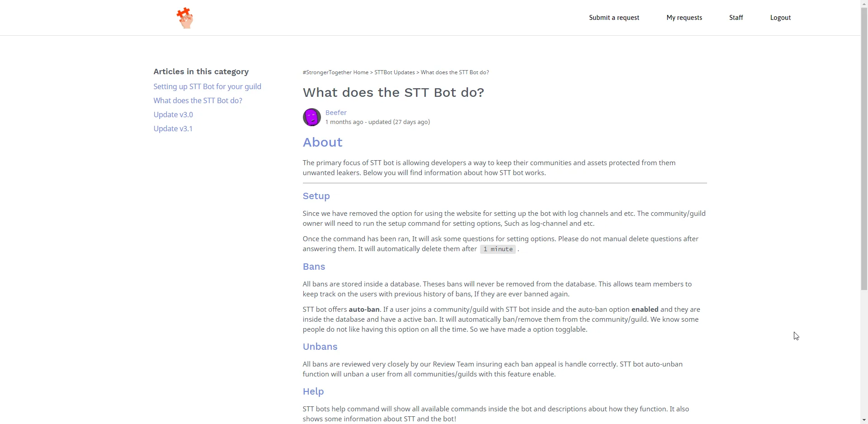The height and width of the screenshot is (424, 868).
Task: Open the article What does the STT Bot do?
Action: coord(198,100)
